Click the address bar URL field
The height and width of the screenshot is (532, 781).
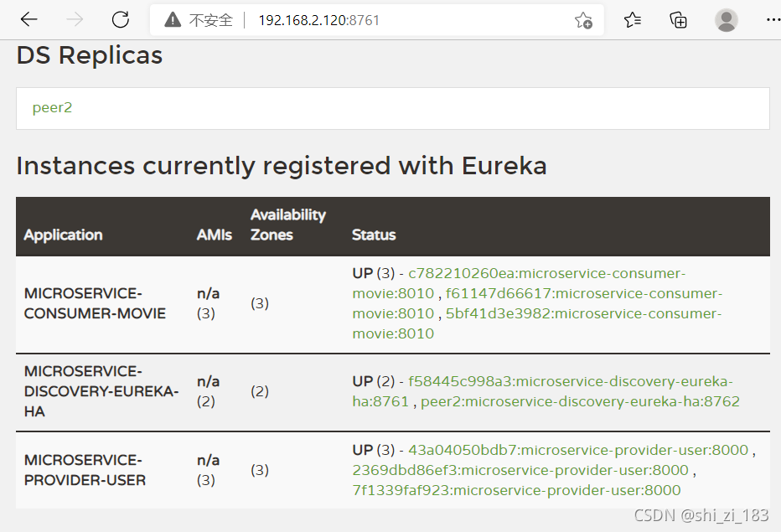click(x=318, y=20)
